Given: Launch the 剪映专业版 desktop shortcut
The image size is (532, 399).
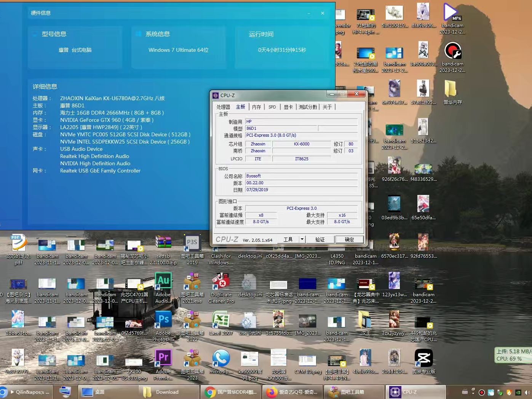Looking at the screenshot, I should tap(423, 361).
